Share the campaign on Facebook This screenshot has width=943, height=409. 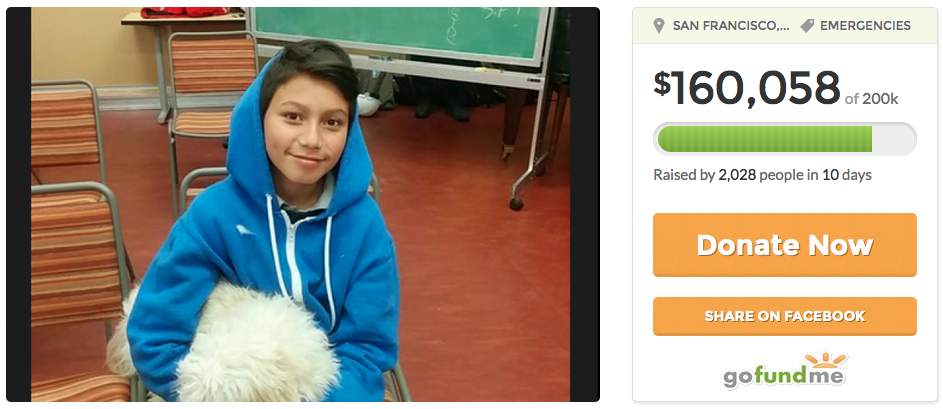(x=785, y=316)
